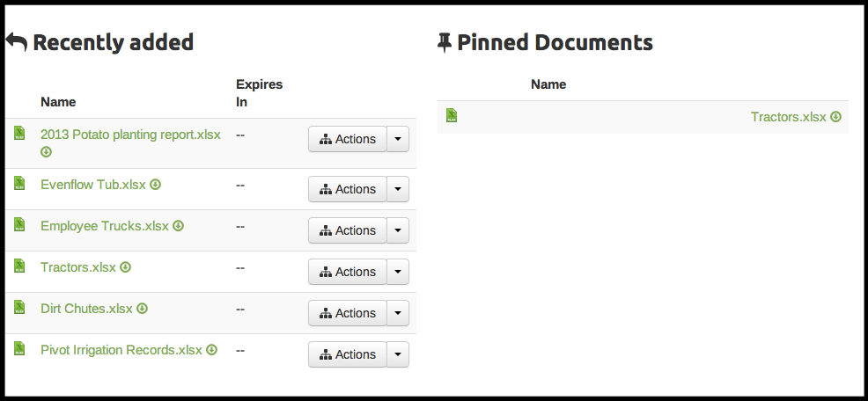Open the Employee Trucks.xlsx document link
Screen dimensions: 868x401
(x=104, y=226)
